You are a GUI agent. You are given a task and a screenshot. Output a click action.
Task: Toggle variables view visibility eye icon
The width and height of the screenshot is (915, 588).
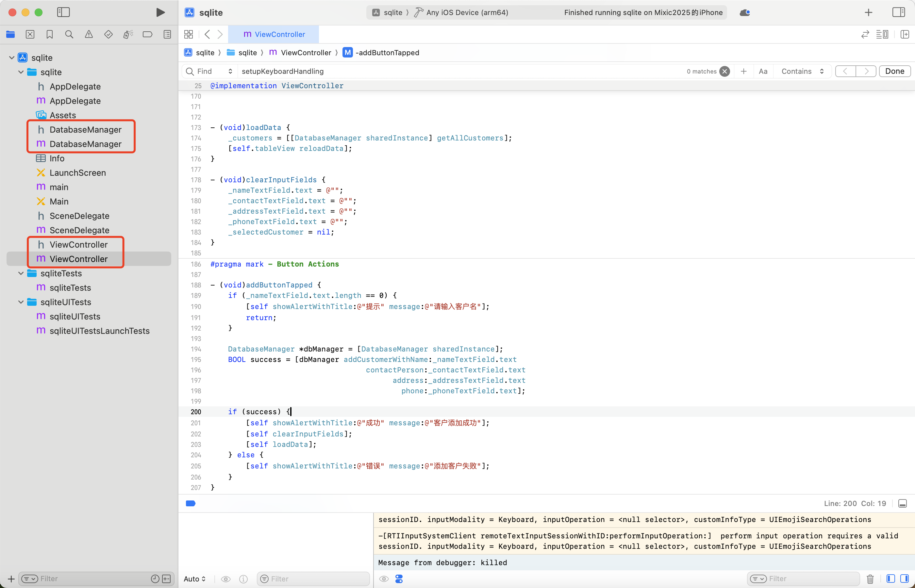click(x=226, y=579)
